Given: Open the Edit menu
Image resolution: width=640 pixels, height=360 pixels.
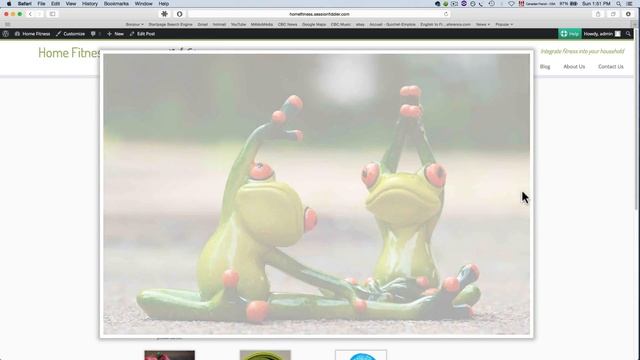Looking at the screenshot, I should pyautogui.click(x=55, y=4).
